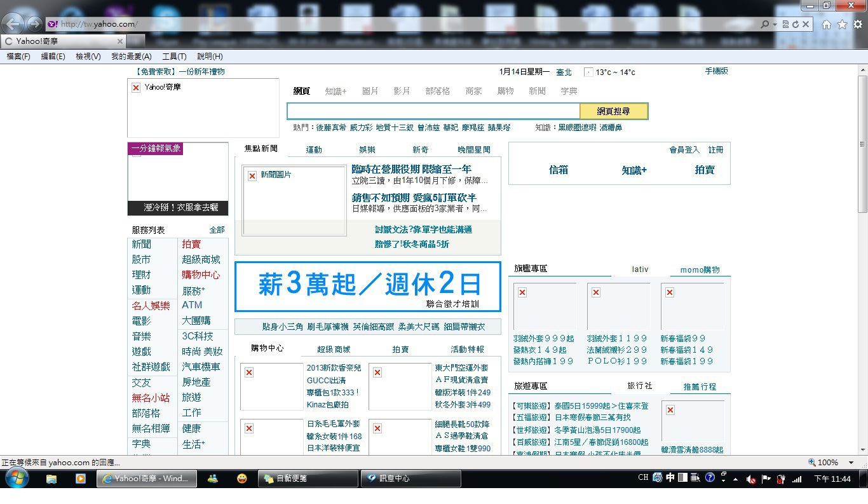The image size is (868, 504).
Task: Switch to the 訊息中心 taskbar window
Action: point(410,479)
